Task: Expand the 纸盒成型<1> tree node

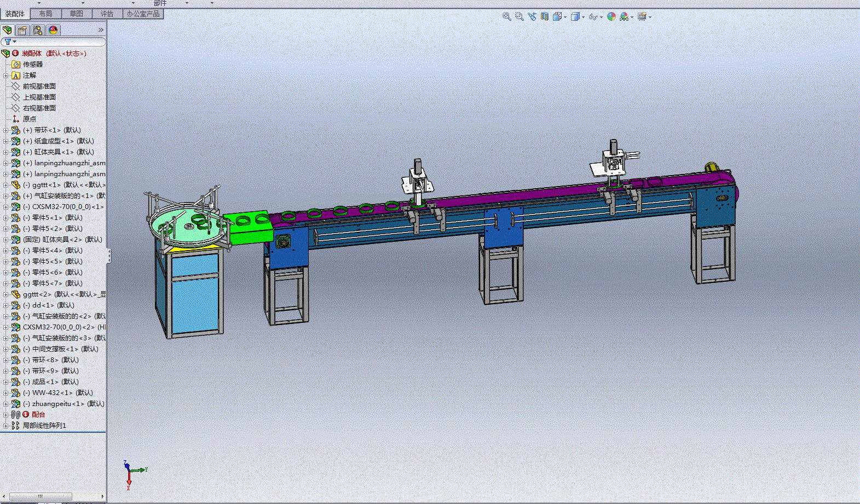Action: (6, 141)
